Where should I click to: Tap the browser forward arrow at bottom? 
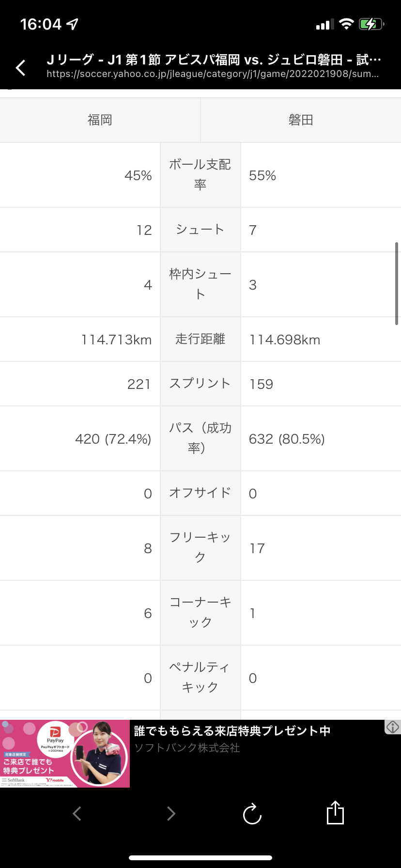171,813
